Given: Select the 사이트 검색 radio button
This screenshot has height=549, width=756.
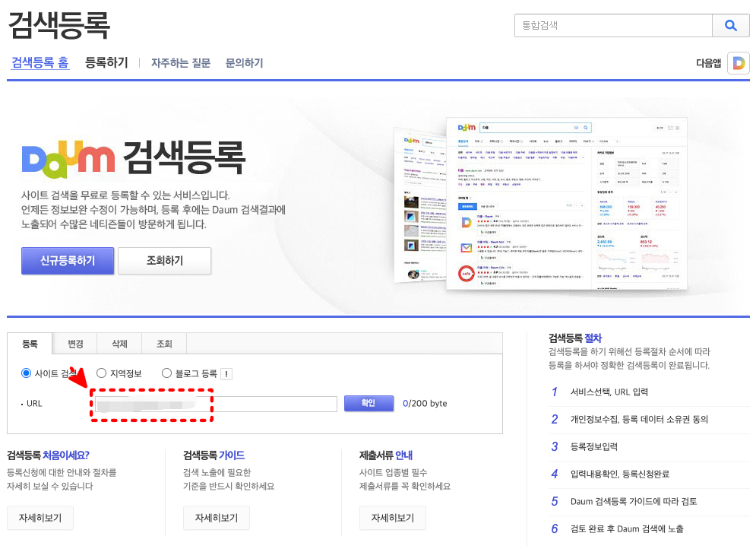Looking at the screenshot, I should coord(25,373).
